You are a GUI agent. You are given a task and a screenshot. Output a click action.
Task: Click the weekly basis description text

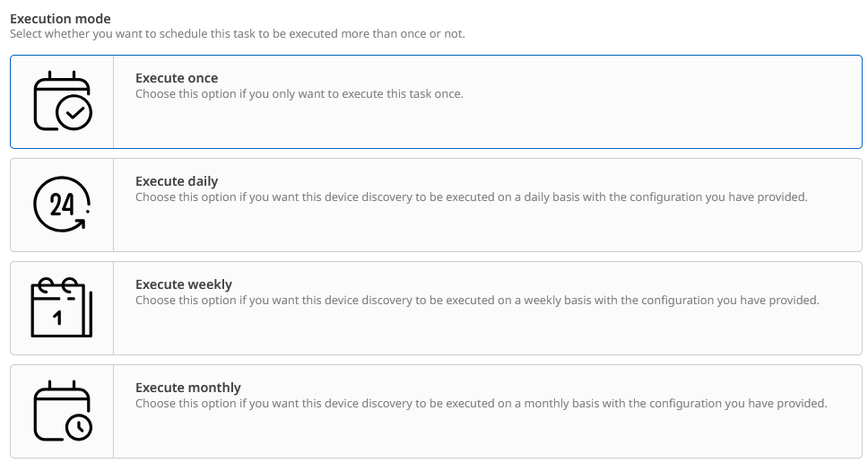pos(477,300)
